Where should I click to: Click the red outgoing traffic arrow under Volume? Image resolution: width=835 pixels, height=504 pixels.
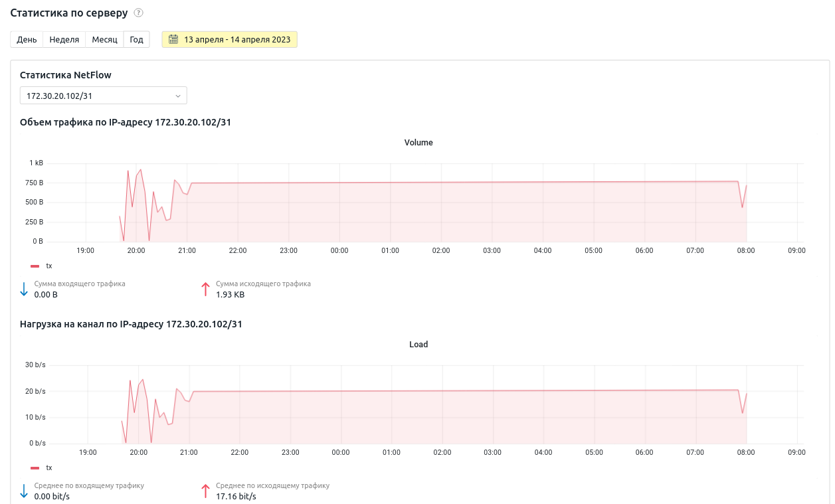tap(205, 289)
